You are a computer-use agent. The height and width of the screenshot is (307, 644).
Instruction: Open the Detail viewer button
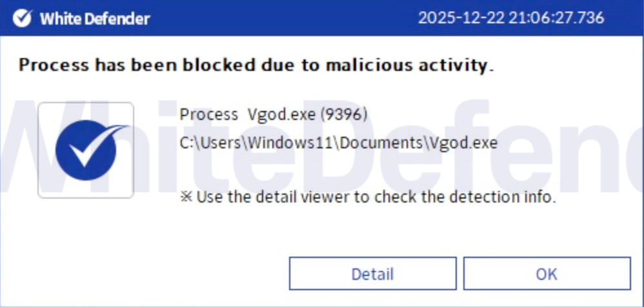(372, 273)
